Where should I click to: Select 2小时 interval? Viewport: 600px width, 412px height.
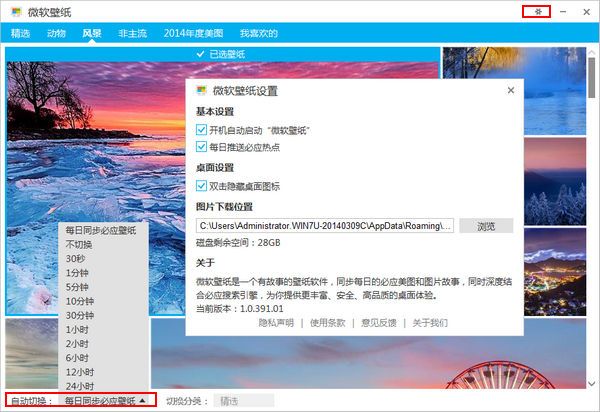tap(101, 344)
